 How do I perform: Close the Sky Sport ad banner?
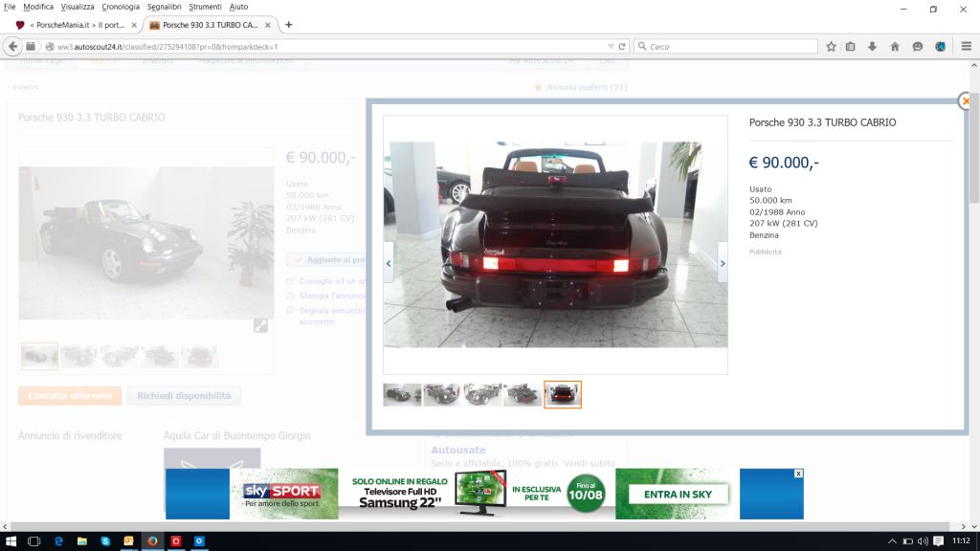798,474
